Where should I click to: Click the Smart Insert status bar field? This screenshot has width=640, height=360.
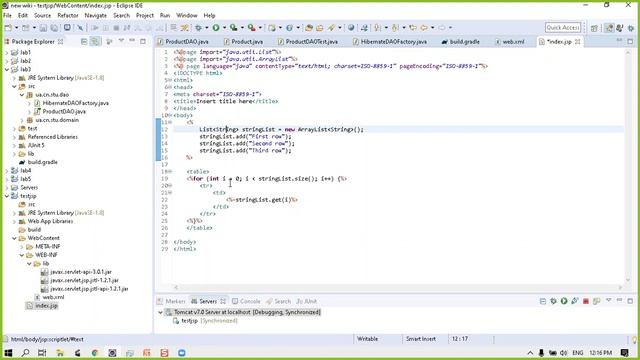point(421,339)
